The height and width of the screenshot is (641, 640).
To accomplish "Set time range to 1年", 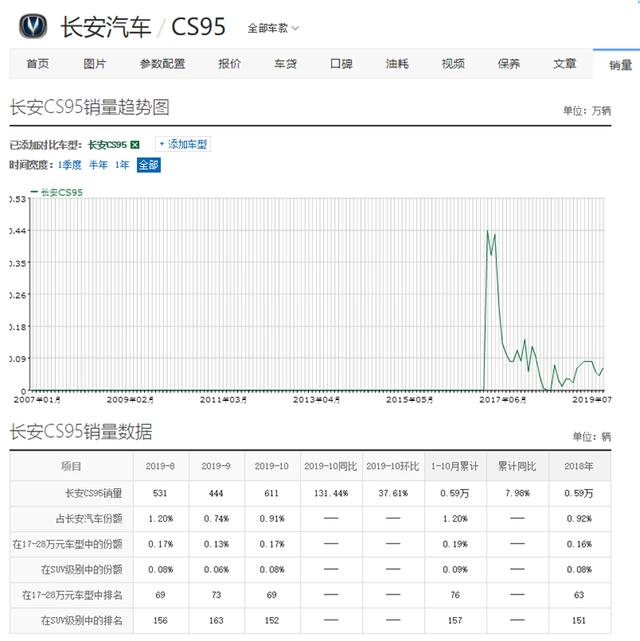I will (122, 165).
